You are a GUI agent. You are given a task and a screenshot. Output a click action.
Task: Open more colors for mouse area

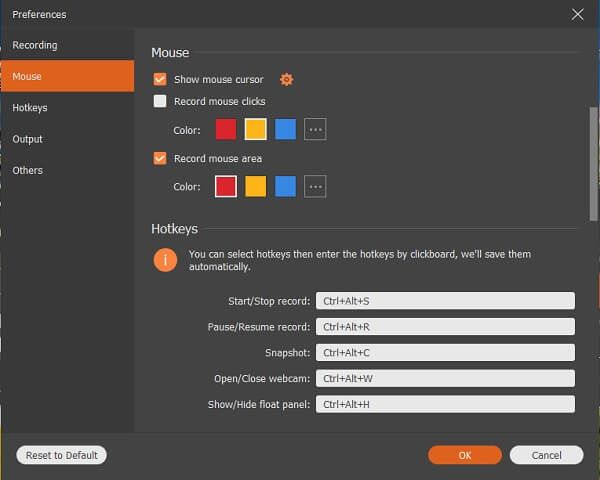(315, 186)
